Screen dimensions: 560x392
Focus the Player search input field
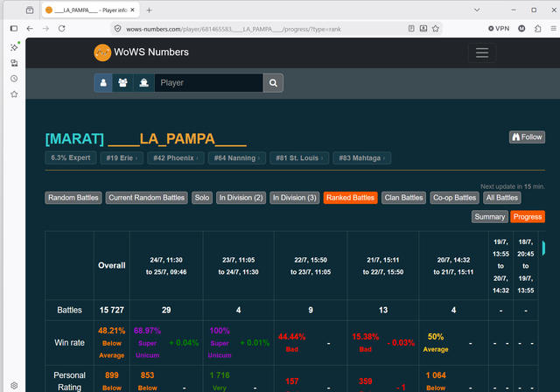tap(208, 83)
